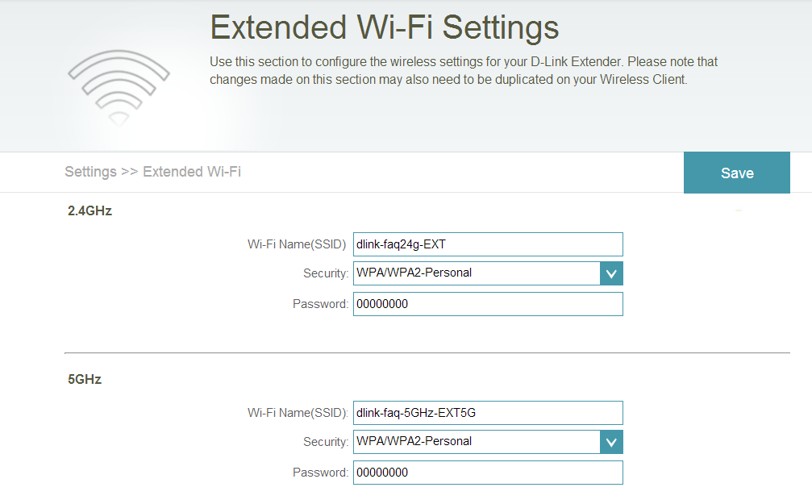Screen dimensions: 812x504
Task: Click the 2.4GHz Wi-Fi Name(SSID) label
Action: (297, 244)
